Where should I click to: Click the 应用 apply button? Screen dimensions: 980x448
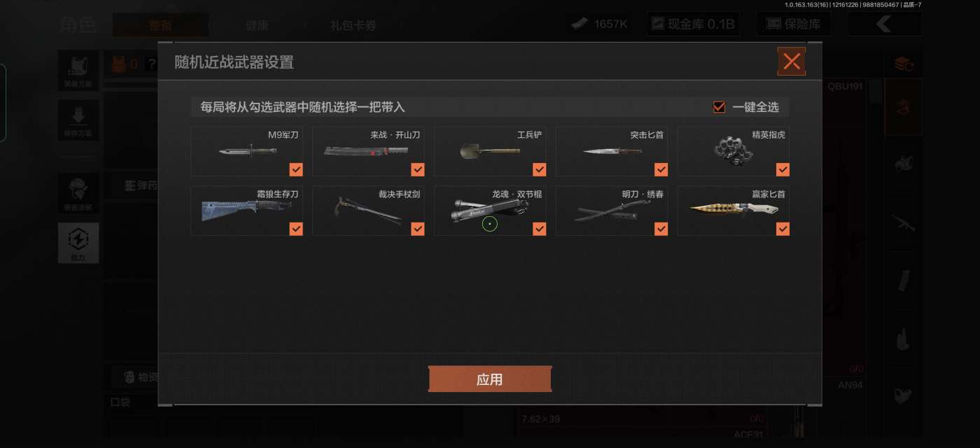click(x=490, y=379)
